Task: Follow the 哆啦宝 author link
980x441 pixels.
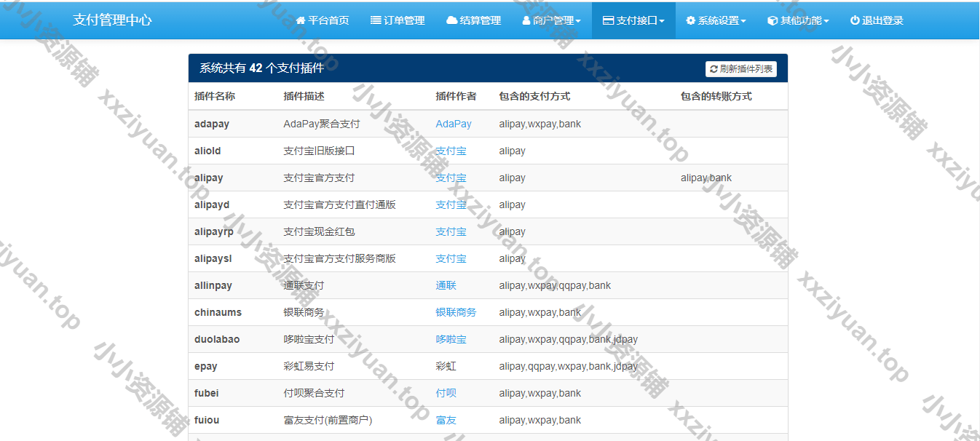Action: tap(451, 339)
